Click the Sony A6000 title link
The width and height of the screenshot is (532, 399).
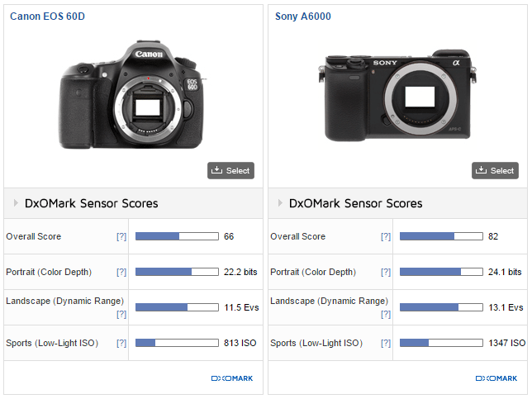tap(302, 16)
